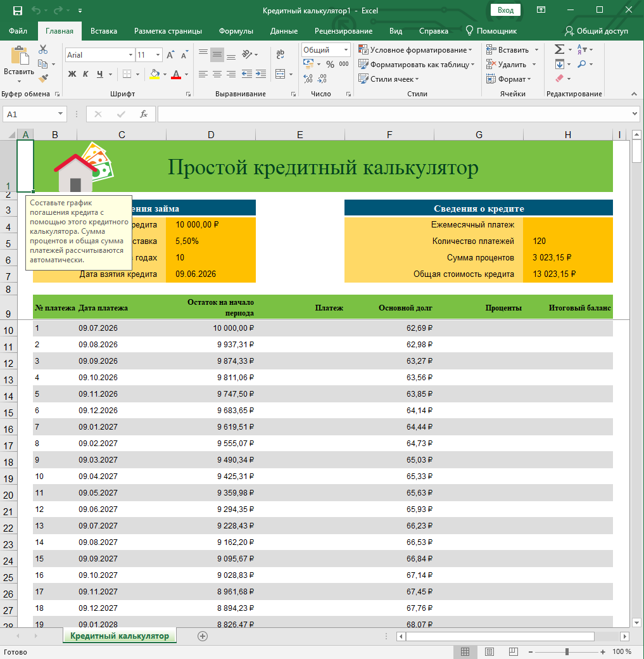Click the Copy icon in clipboard group

click(42, 64)
